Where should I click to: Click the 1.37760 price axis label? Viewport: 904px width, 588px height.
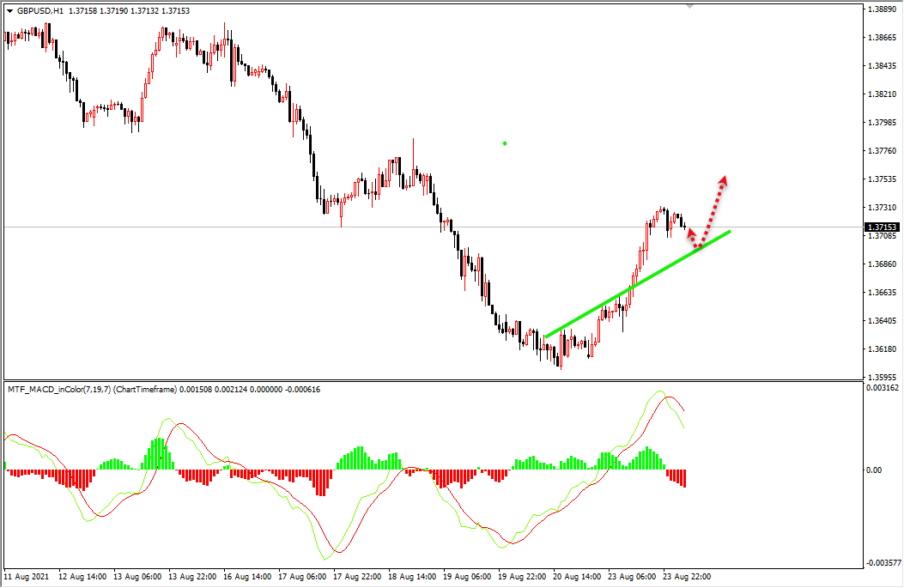point(883,151)
